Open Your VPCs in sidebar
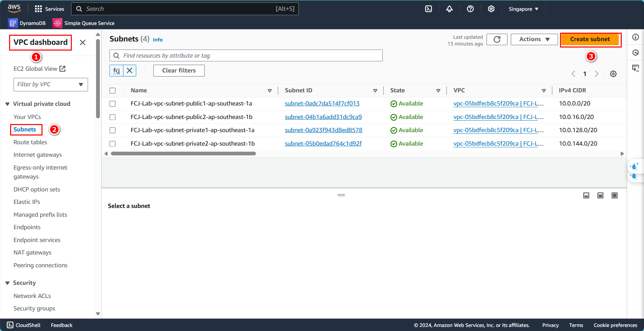The height and width of the screenshot is (331, 644). pos(27,117)
